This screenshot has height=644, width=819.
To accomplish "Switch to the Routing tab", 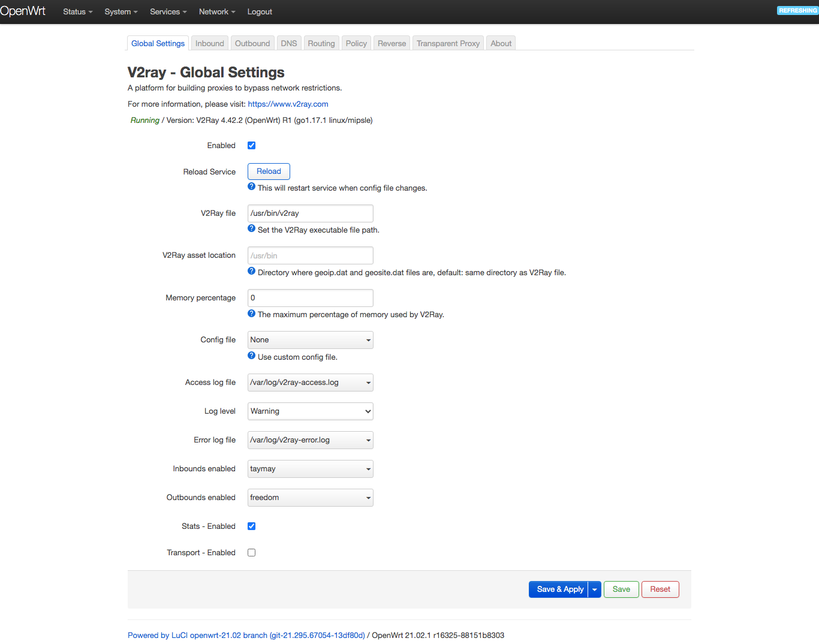I will coord(321,43).
